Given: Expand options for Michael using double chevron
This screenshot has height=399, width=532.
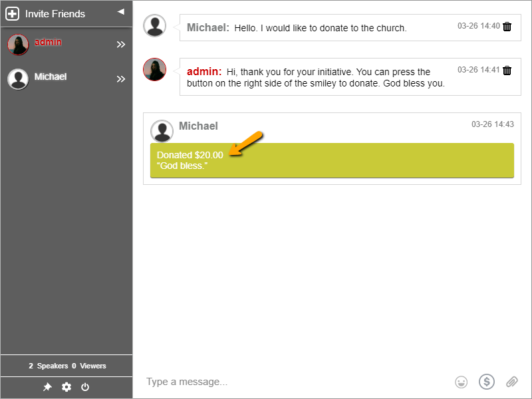Looking at the screenshot, I should coord(121,79).
